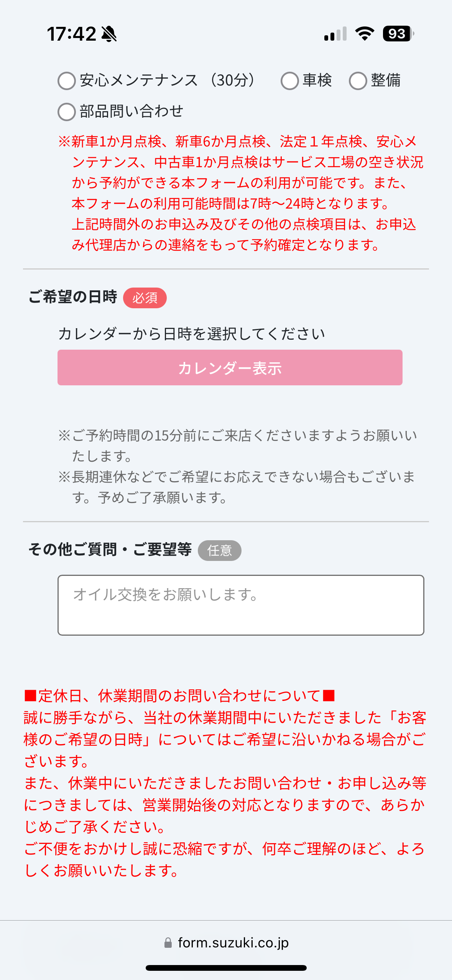The height and width of the screenshot is (980, 452).
Task: Focus the その他ご質問・ご要望等 text box
Action: click(x=241, y=605)
